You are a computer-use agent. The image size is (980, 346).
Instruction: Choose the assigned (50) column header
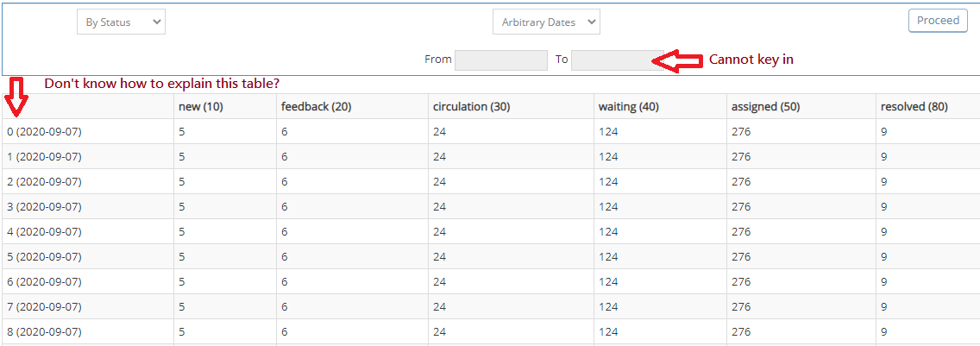pos(765,107)
